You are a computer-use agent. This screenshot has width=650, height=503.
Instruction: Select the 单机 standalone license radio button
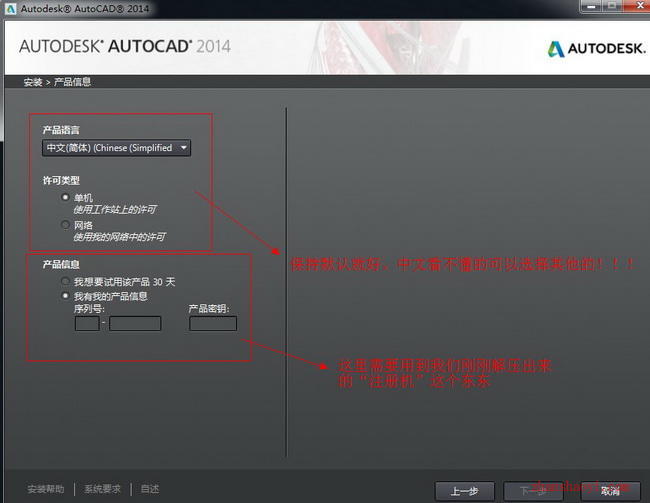pos(65,197)
